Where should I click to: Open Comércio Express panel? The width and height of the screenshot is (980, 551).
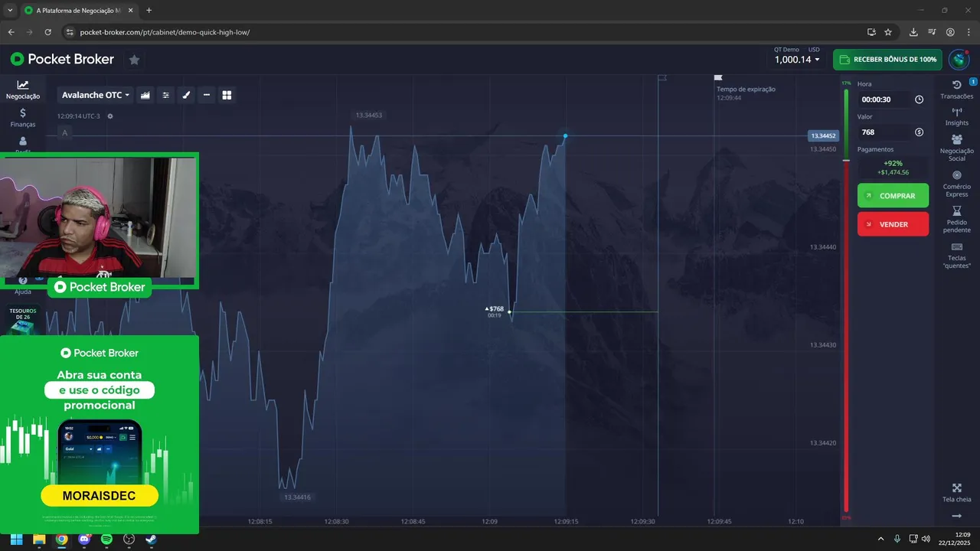tap(956, 184)
